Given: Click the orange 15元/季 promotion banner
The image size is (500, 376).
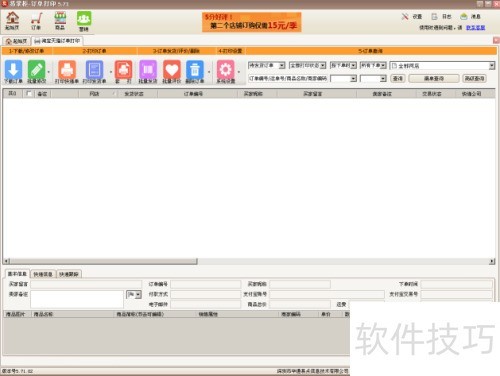Looking at the screenshot, I should (252, 22).
